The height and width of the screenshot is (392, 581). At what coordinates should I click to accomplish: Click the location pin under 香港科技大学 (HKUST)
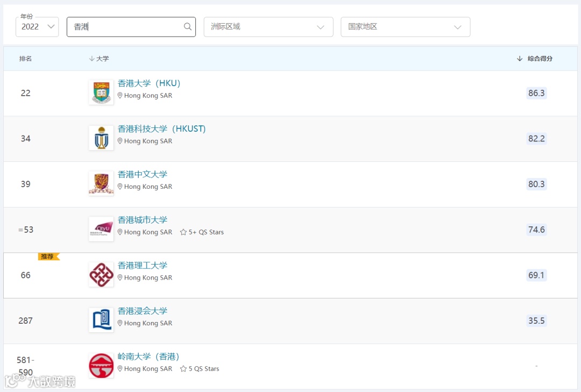[120, 141]
